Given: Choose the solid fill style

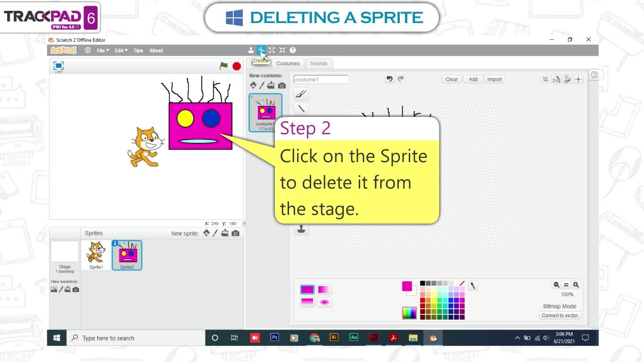Looking at the screenshot, I should 307,289.
